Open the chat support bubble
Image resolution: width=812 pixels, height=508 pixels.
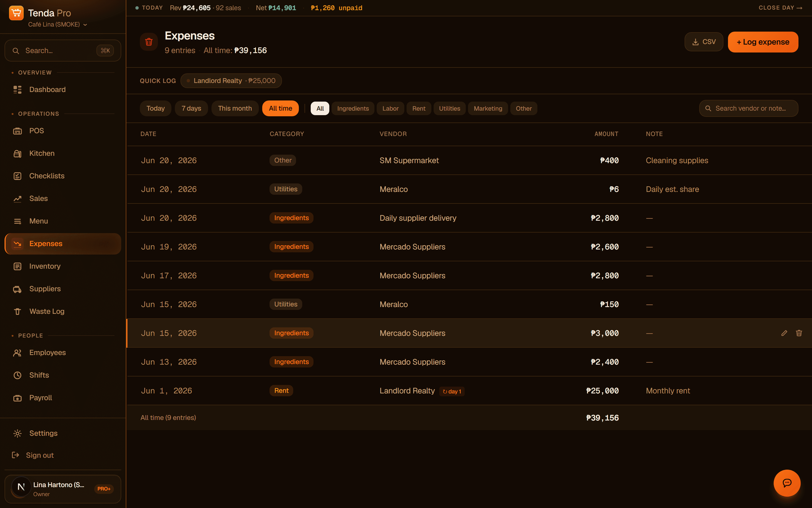[x=787, y=483]
